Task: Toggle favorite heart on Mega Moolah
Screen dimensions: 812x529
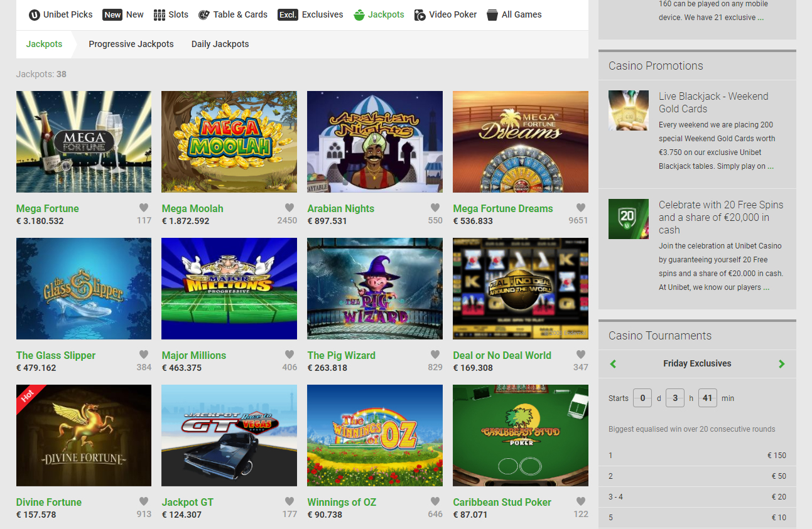Action: coord(290,208)
